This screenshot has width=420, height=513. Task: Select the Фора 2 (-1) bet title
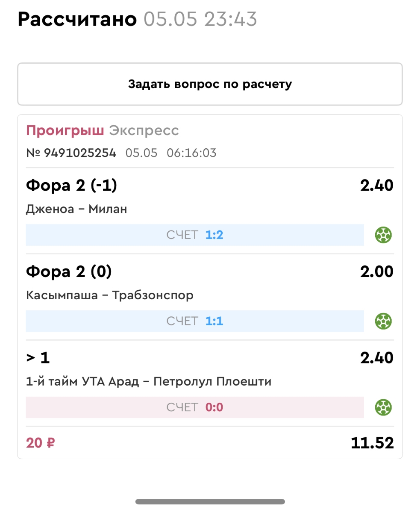click(x=71, y=186)
